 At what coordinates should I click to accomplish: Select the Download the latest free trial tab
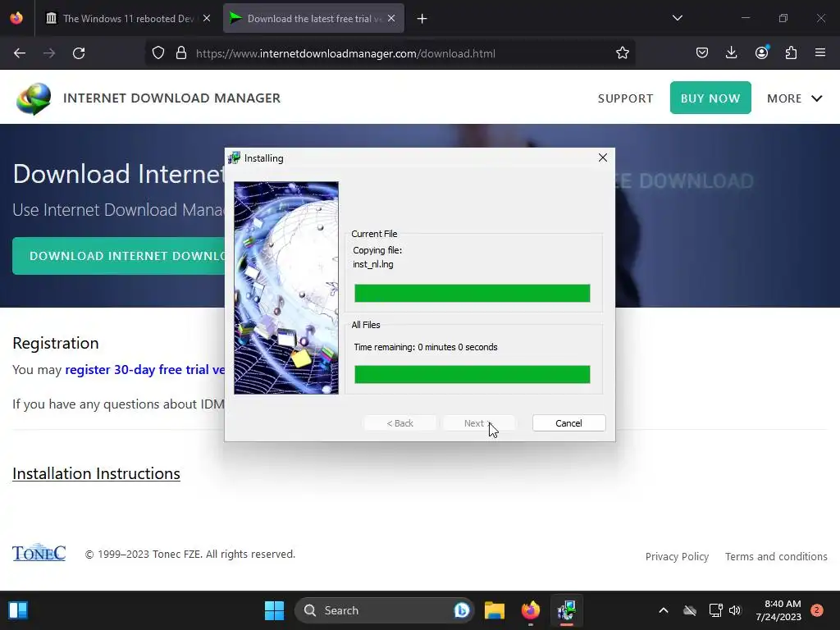coord(313,18)
